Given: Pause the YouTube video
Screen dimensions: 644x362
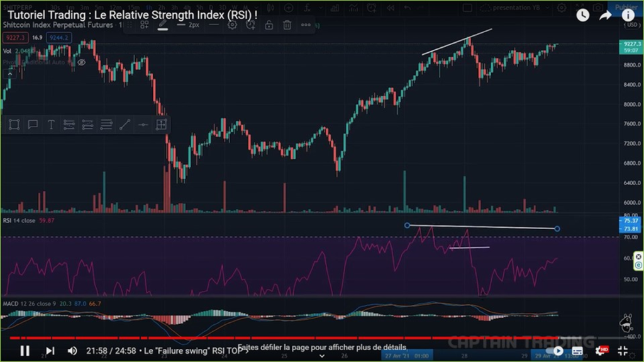Looking at the screenshot, I should coord(25,351).
